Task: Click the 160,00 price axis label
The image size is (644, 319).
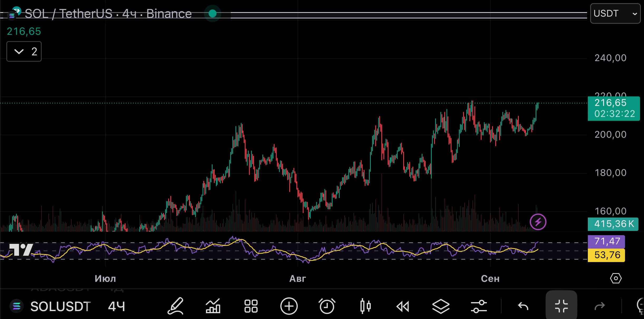Action: (611, 211)
